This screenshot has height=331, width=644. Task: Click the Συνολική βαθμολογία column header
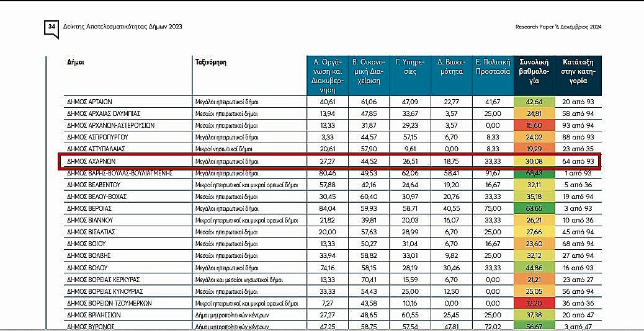(534, 71)
